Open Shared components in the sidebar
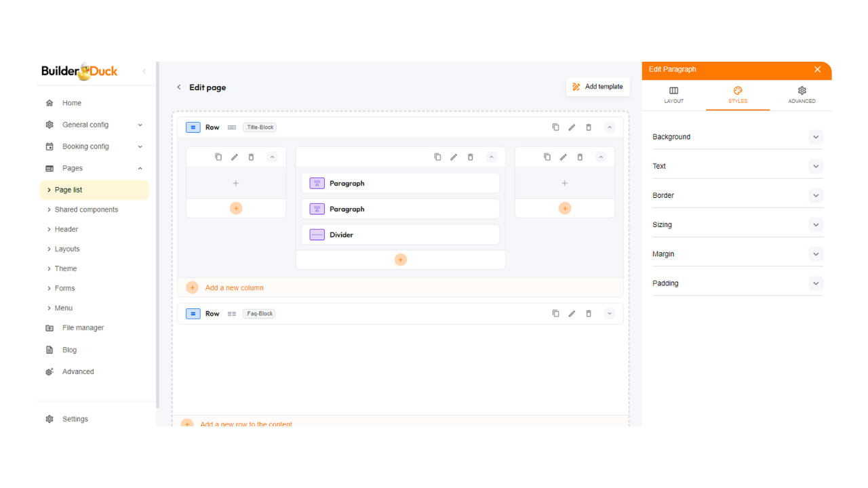This screenshot has width=868, height=488. point(86,210)
